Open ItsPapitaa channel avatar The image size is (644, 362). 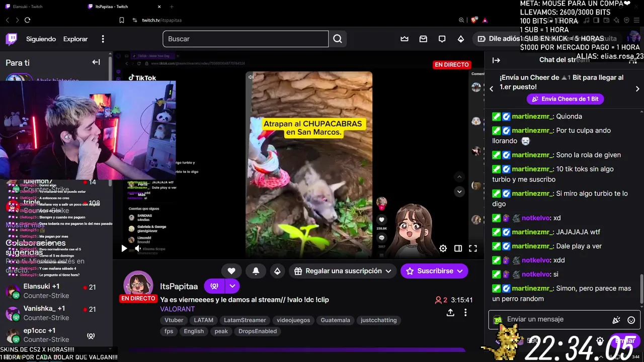click(138, 285)
